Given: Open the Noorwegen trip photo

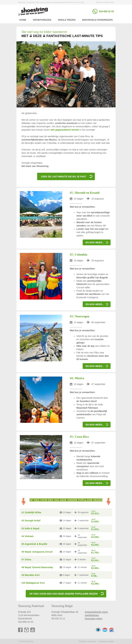Looking at the screenshot, I should tap(41, 338).
